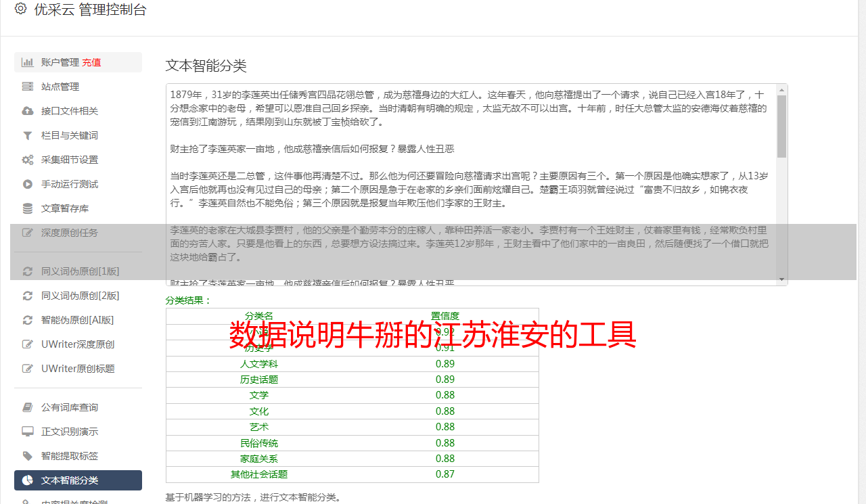Click the book icon for 公有词库查询
This screenshot has height=504, width=866.
[x=27, y=407]
